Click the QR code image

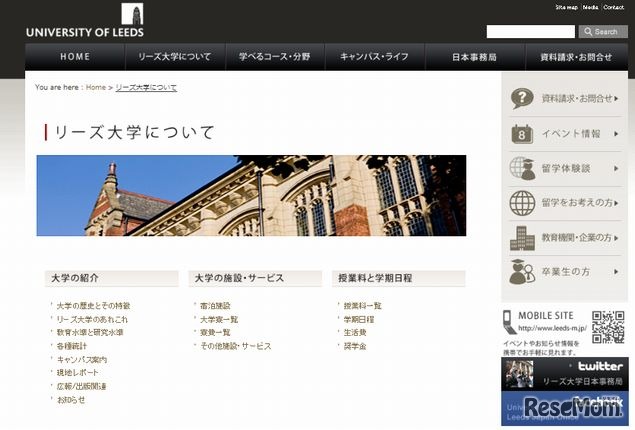tap(608, 327)
